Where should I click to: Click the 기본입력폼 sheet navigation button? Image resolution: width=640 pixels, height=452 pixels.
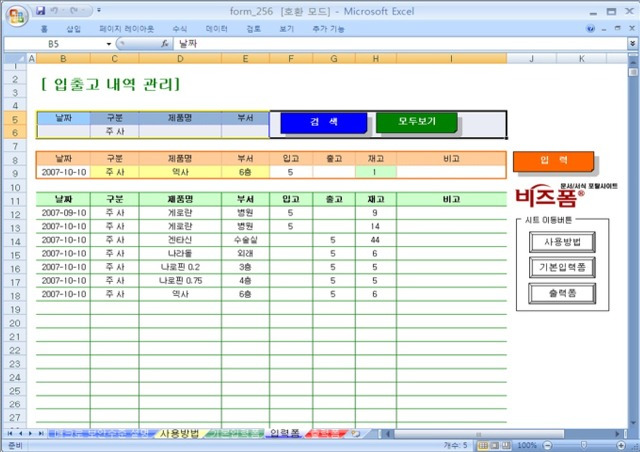pos(562,267)
